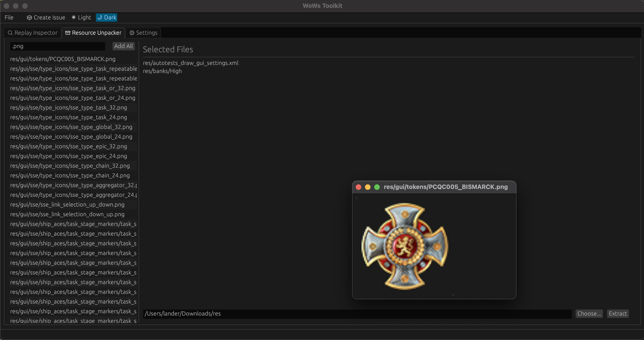This screenshot has height=340, width=644.
Task: Maximize the preview using green button
Action: 377,187
